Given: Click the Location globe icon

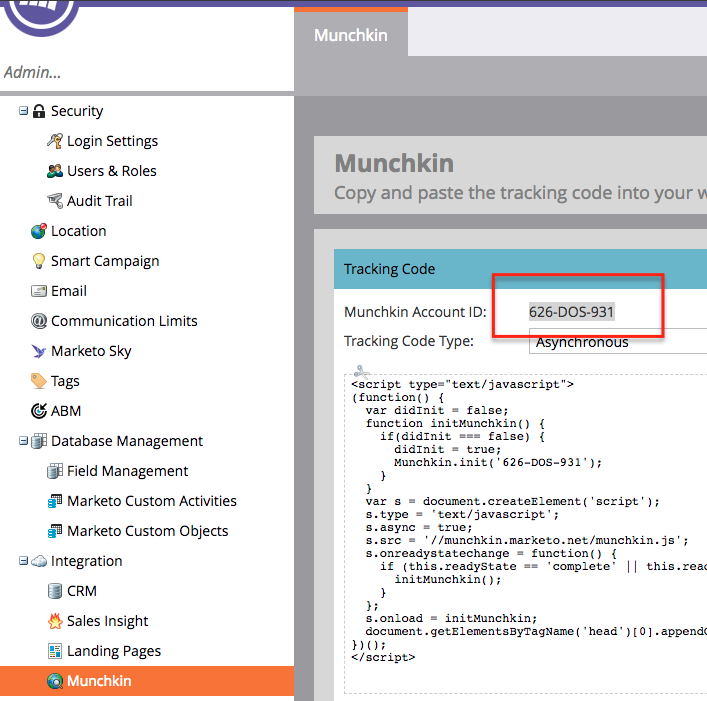Looking at the screenshot, I should (x=39, y=231).
